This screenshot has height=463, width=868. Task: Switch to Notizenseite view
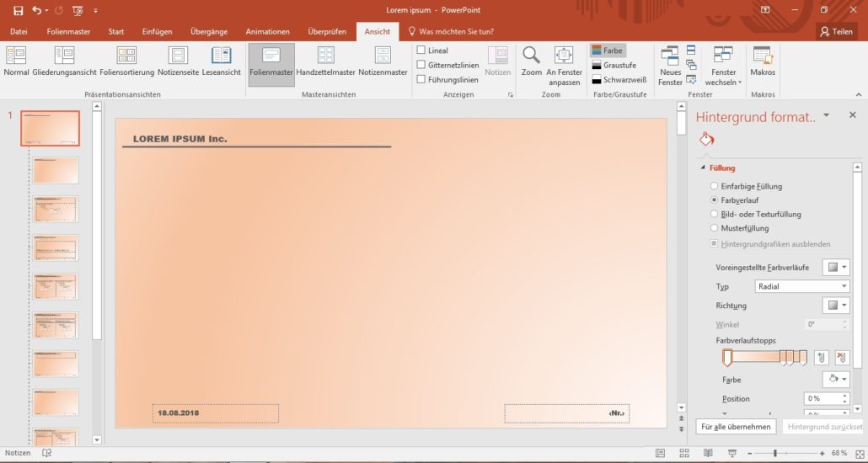[179, 61]
